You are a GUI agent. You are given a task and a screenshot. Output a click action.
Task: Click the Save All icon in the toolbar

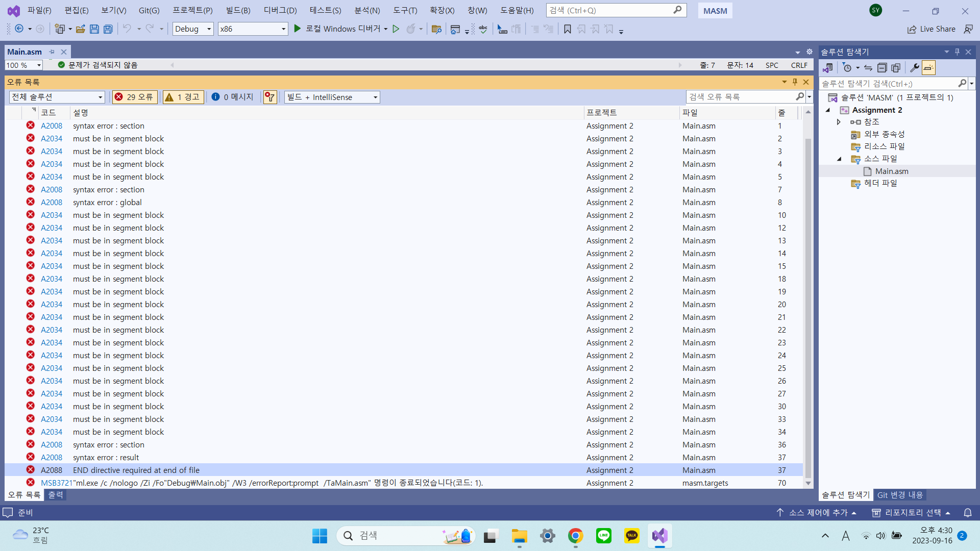pos(108,29)
